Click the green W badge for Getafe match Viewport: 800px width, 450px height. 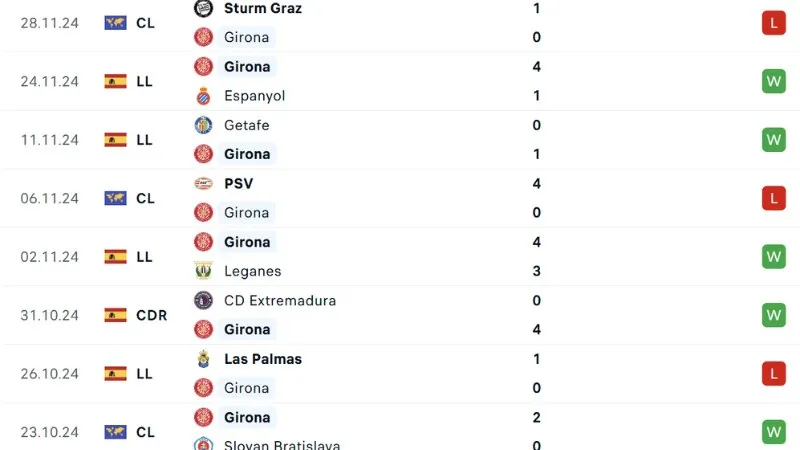[x=773, y=139]
